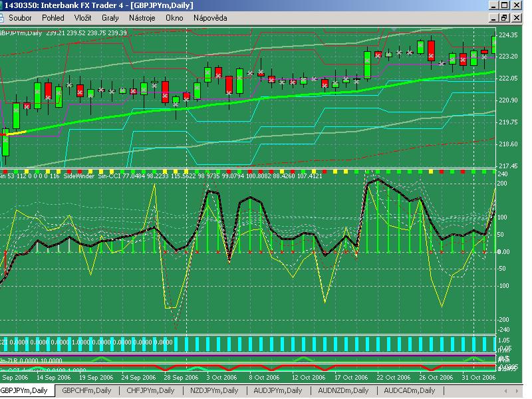The width and height of the screenshot is (532, 399).
Task: Close the Interbank FX Trader window
Action: click(x=517, y=5)
